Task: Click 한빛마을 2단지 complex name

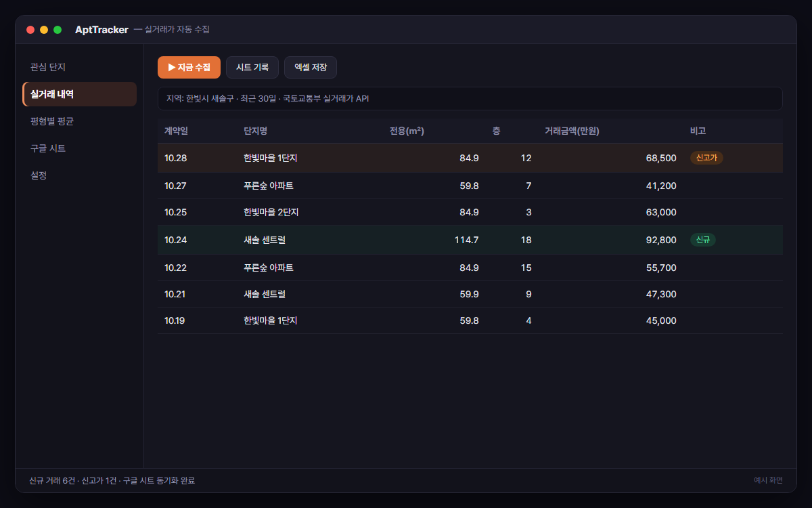Action: coord(271,212)
